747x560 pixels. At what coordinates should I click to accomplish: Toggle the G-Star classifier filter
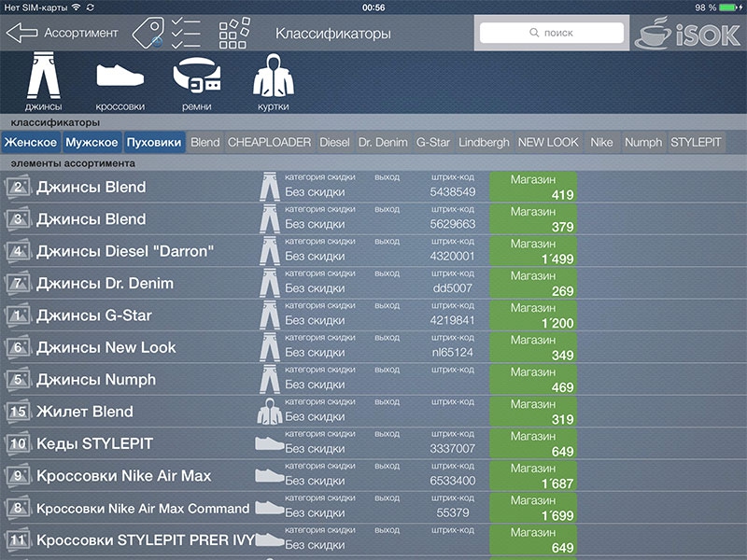click(x=433, y=143)
